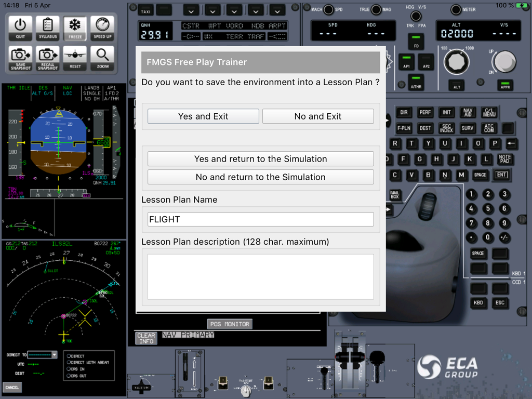Viewport: 532px width, 399px height.
Task: Toggle the AP1 autopilot button
Action: (405, 62)
